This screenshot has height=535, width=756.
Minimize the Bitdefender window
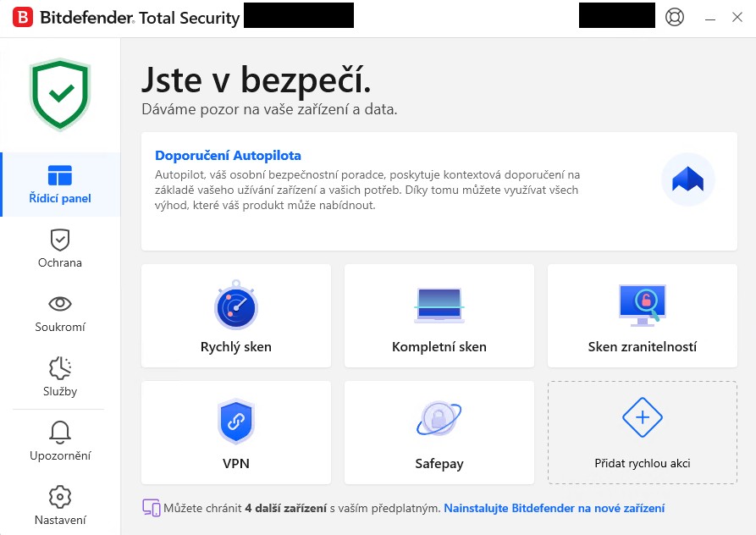click(709, 17)
